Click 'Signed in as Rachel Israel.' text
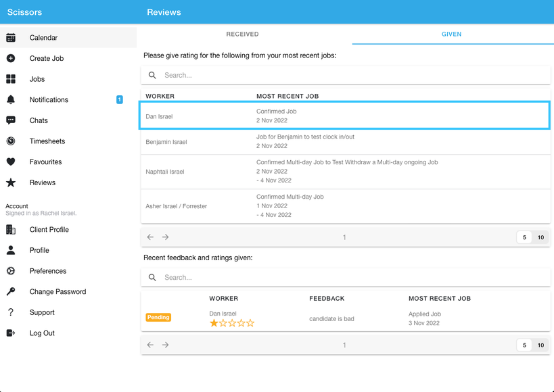The width and height of the screenshot is (554, 392). (x=41, y=214)
